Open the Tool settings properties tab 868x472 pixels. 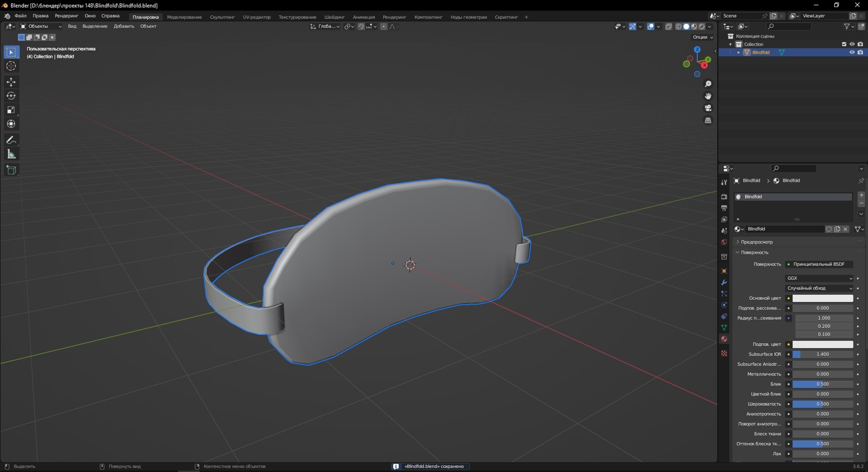[x=724, y=182]
